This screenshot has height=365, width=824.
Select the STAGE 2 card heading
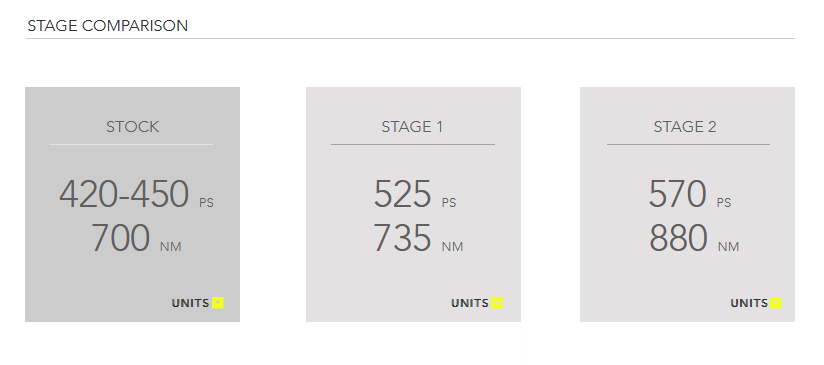[685, 127]
